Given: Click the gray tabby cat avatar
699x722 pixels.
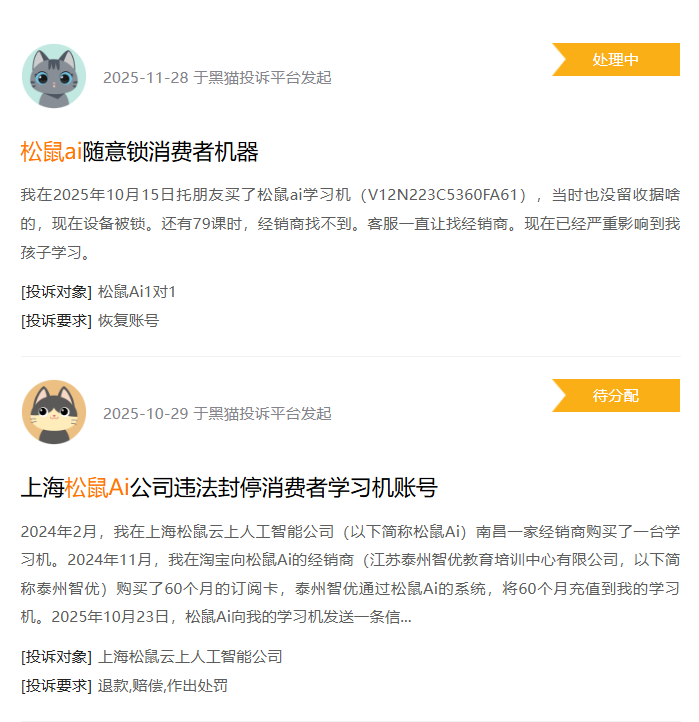Looking at the screenshot, I should point(54,76).
